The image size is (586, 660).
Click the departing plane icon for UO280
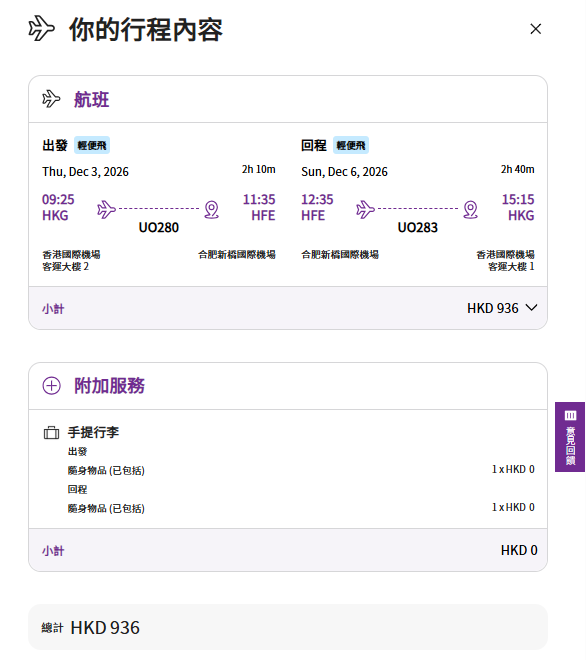click(106, 209)
